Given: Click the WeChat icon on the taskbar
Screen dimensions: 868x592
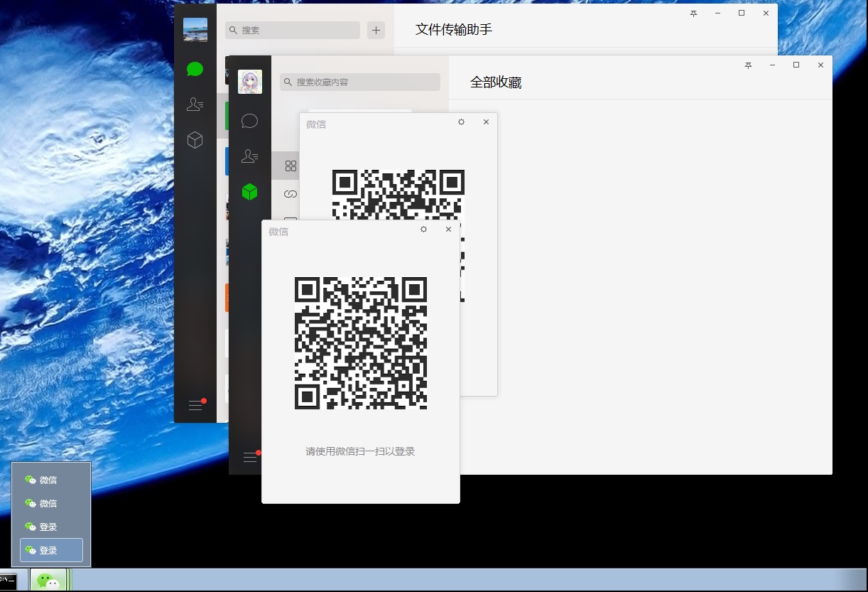Looking at the screenshot, I should pos(48,581).
